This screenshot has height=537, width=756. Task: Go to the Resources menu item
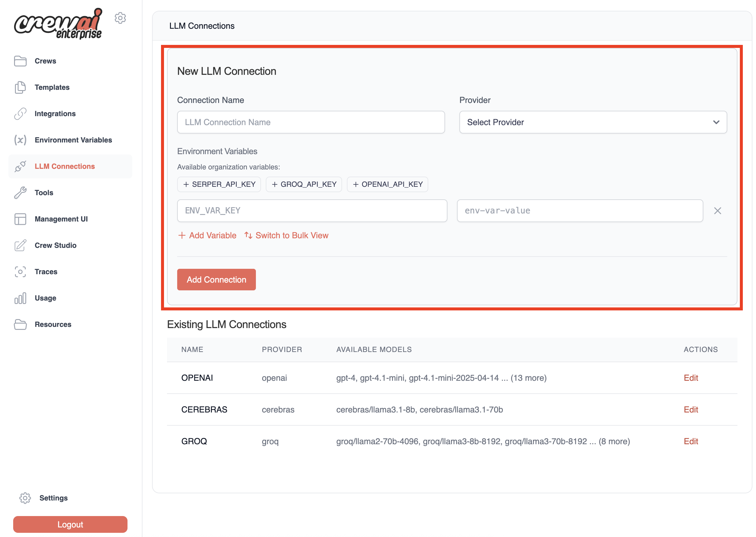(53, 324)
